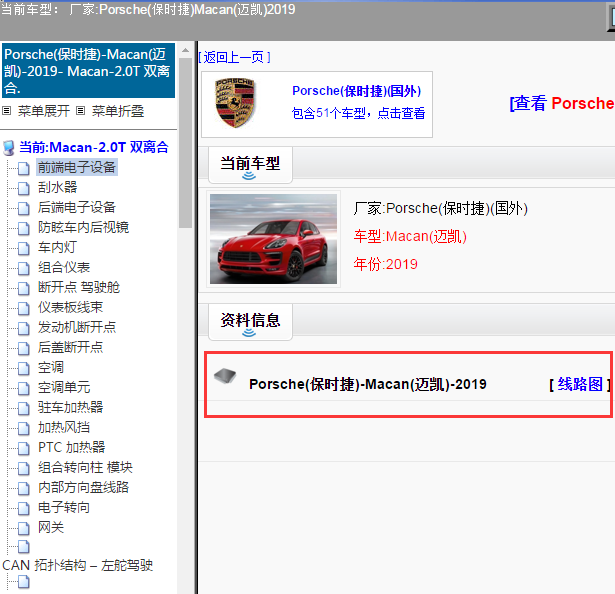
Task: Click the document icon beside PTC 加热器
Action: point(24,448)
